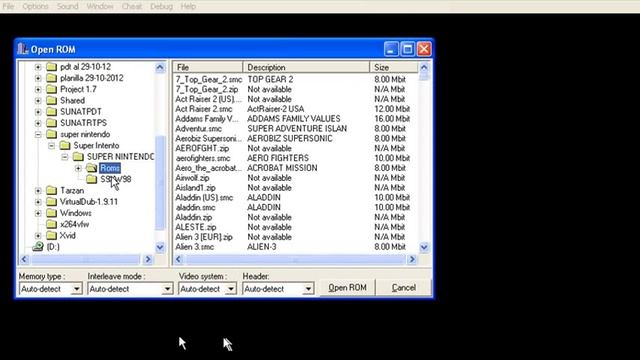Expand the SUNATRTPS folder node
Viewport: 640px width, 360px height.
38,123
